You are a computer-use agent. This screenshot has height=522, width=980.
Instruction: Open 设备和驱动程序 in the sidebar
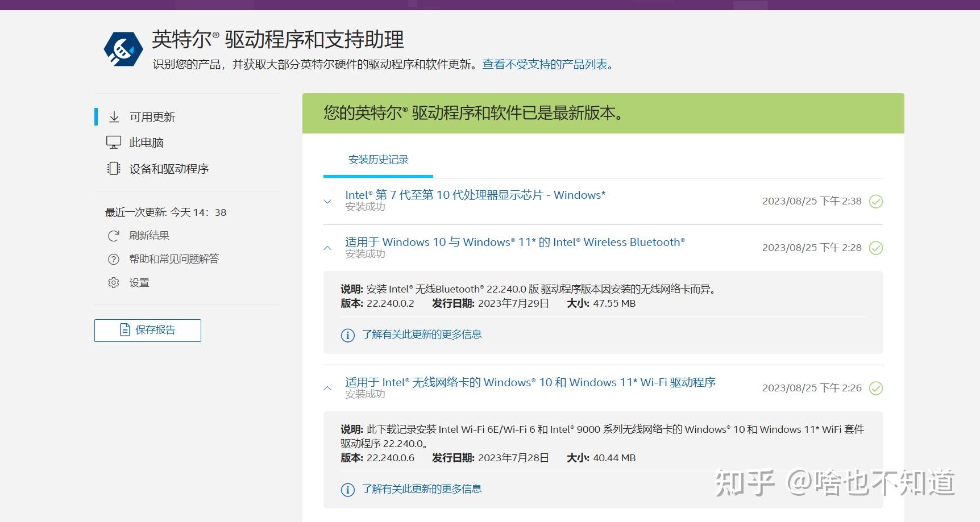tap(169, 169)
